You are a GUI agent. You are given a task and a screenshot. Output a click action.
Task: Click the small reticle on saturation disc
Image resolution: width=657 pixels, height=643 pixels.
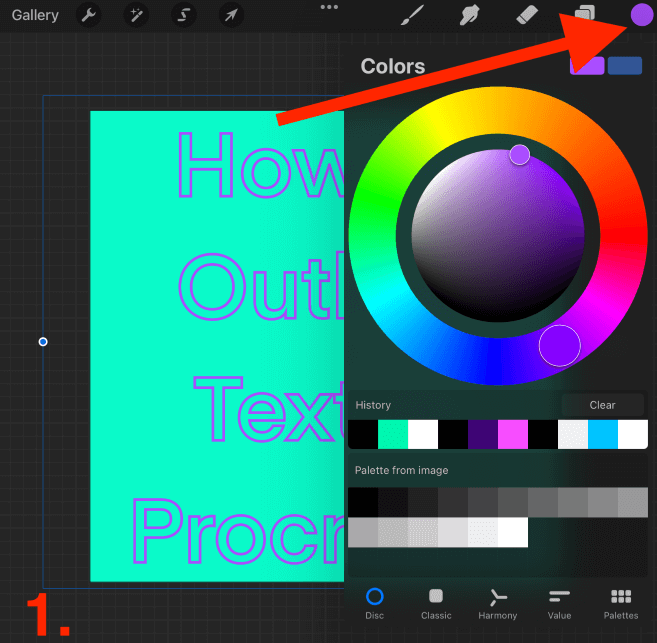click(520, 155)
